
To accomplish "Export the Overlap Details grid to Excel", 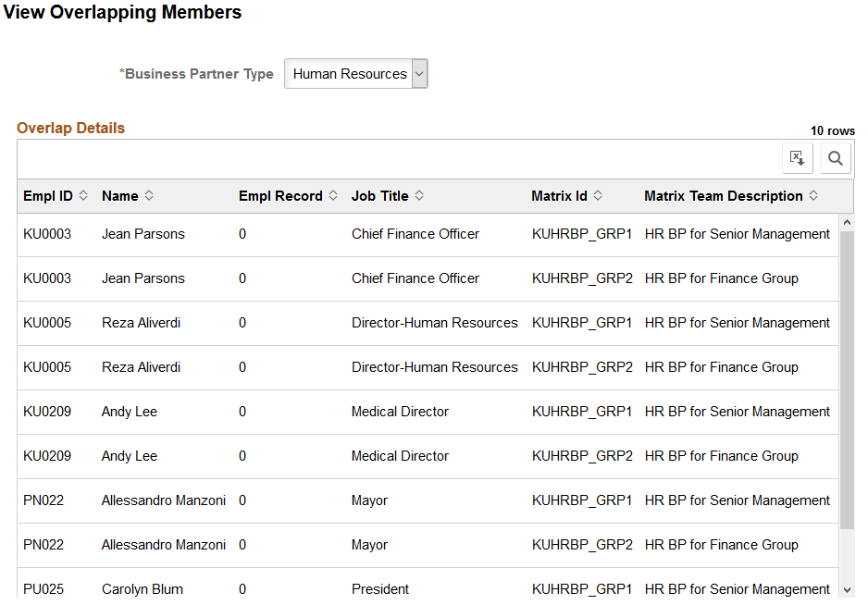I will (798, 157).
